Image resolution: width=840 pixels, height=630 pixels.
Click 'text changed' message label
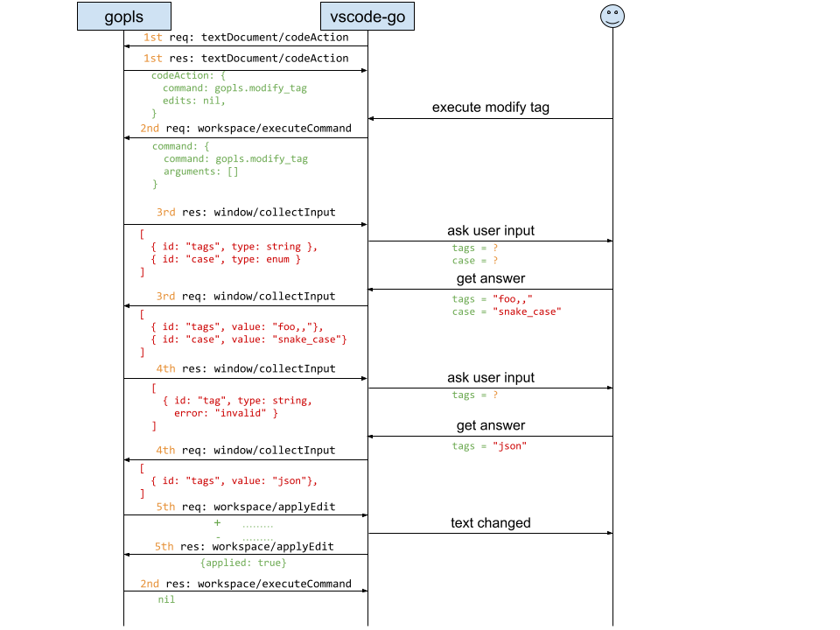coord(491,523)
